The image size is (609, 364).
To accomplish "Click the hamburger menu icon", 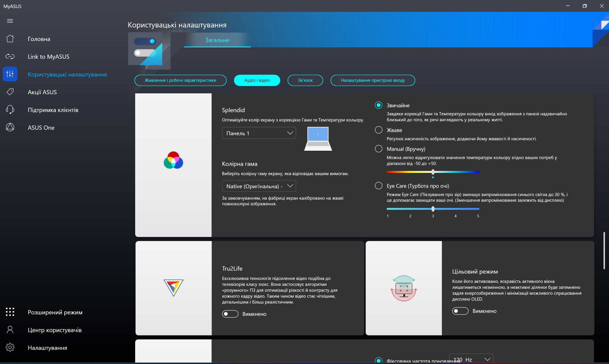I will click(x=10, y=21).
